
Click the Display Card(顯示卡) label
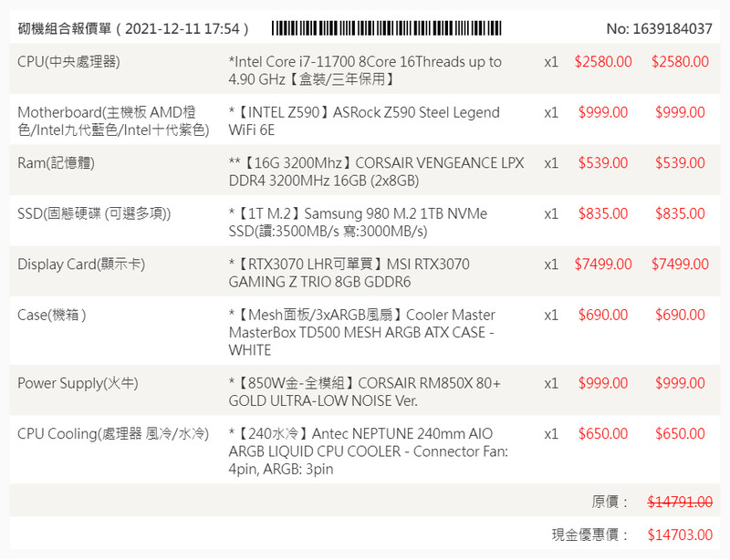coord(81,264)
